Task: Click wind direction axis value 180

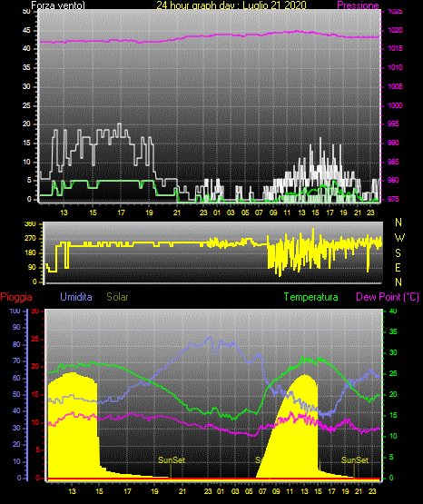Action: pyautogui.click(x=30, y=253)
